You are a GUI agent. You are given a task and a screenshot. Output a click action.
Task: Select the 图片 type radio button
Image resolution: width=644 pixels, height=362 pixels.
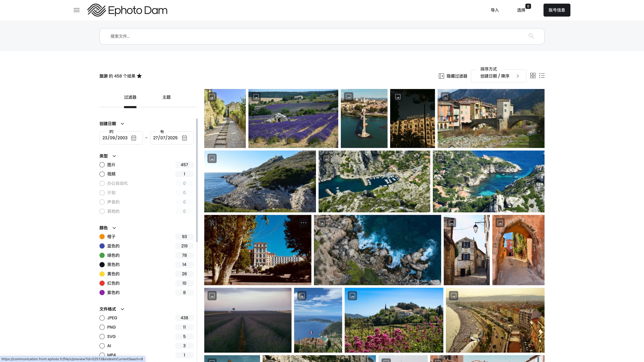click(102, 165)
